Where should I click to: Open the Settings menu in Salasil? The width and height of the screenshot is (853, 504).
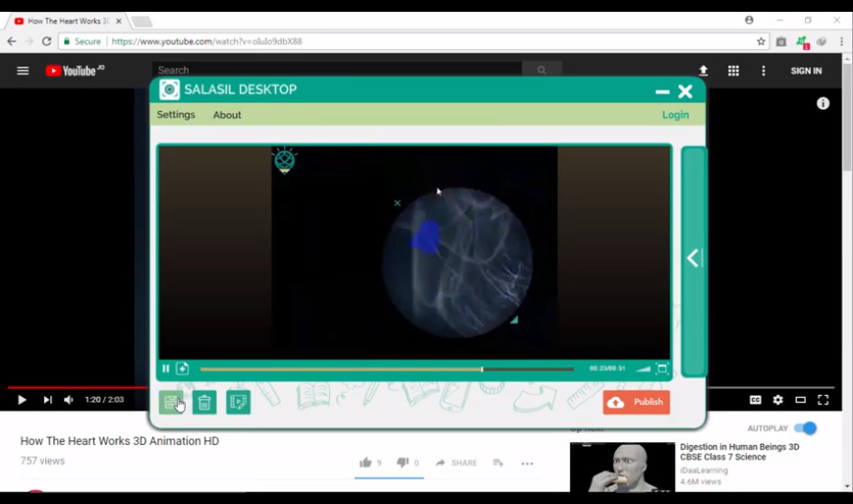point(176,115)
